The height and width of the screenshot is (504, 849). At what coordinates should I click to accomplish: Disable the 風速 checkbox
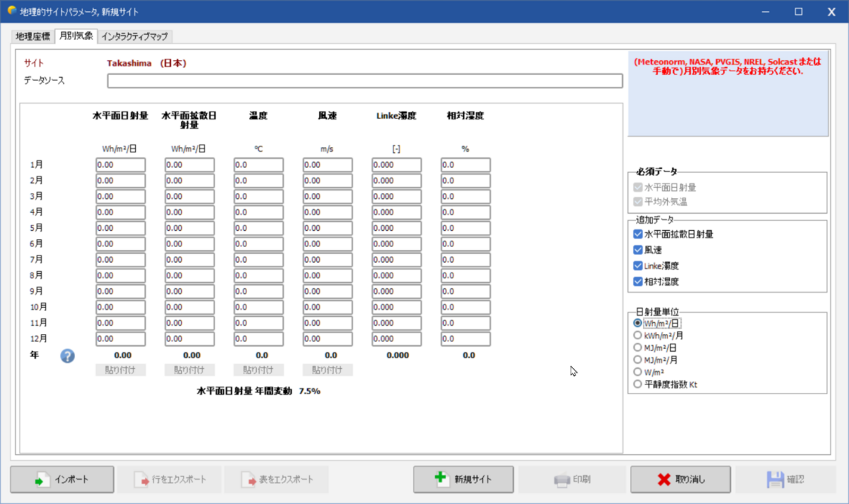coord(638,250)
